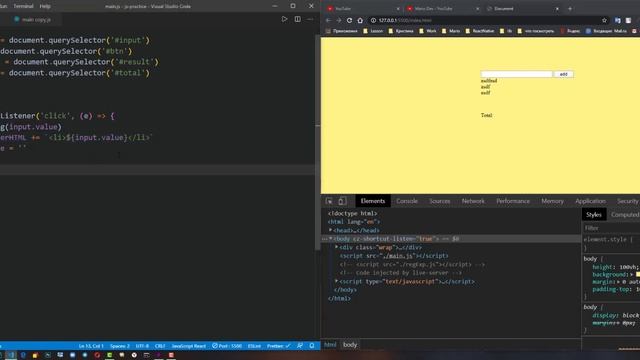
Task: Open notifications bell in VS Code status bar
Action: [312, 346]
